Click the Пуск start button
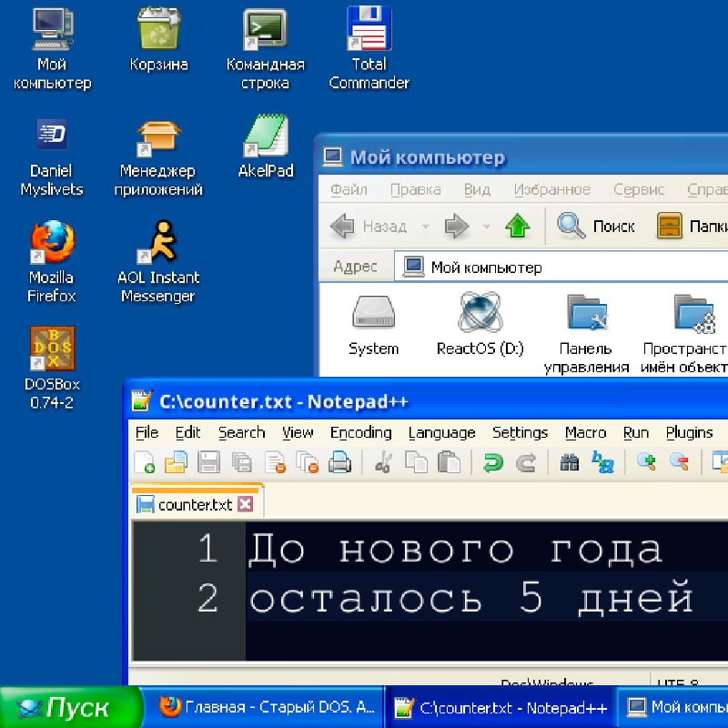The image size is (728, 728). 70,708
